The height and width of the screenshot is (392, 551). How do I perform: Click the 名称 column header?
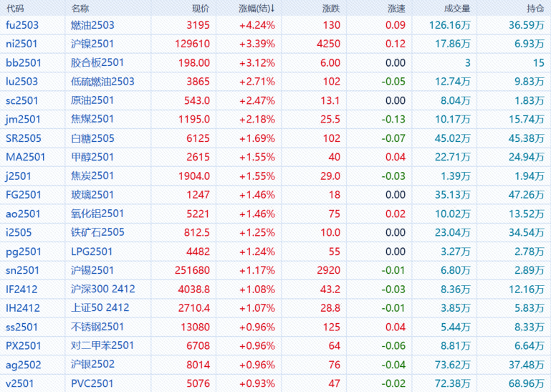point(80,9)
